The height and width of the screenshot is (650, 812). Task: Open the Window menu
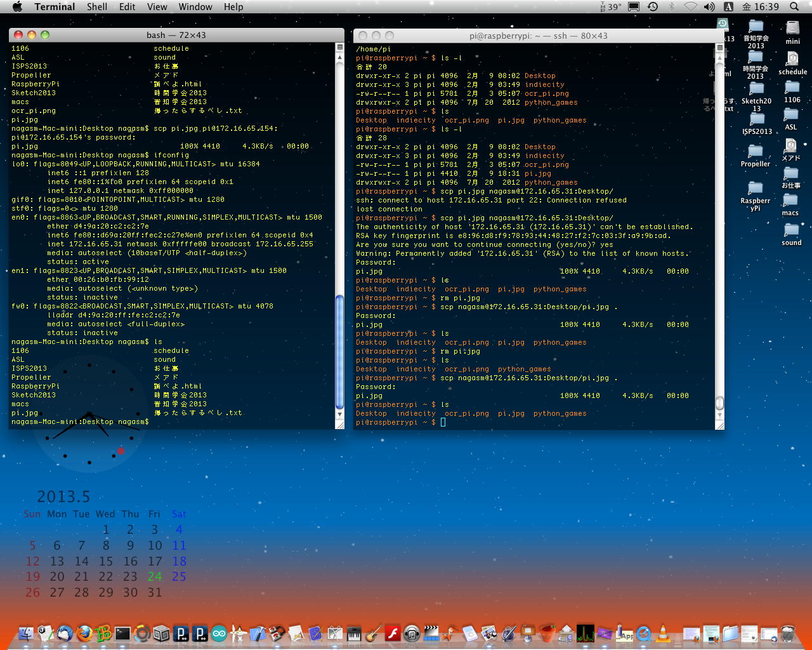195,7
